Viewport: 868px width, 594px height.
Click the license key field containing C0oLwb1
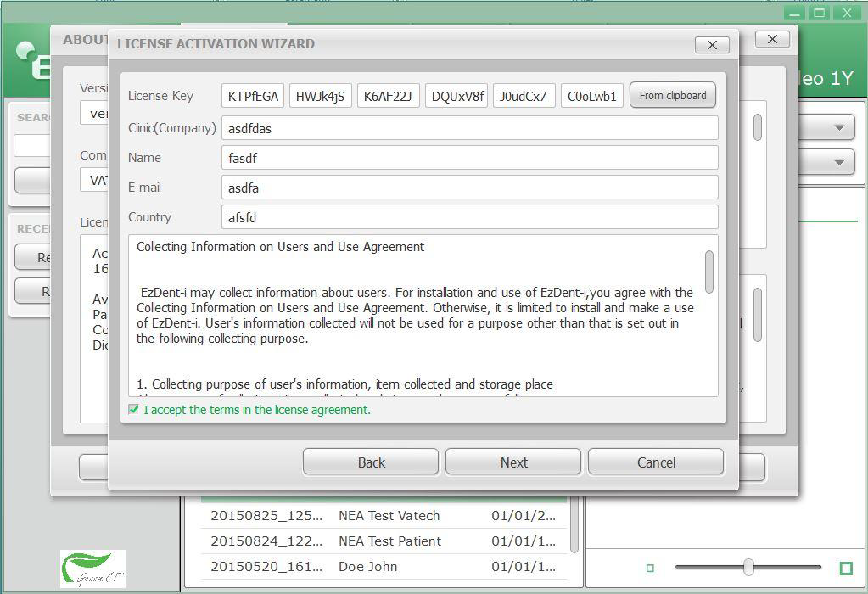click(591, 96)
